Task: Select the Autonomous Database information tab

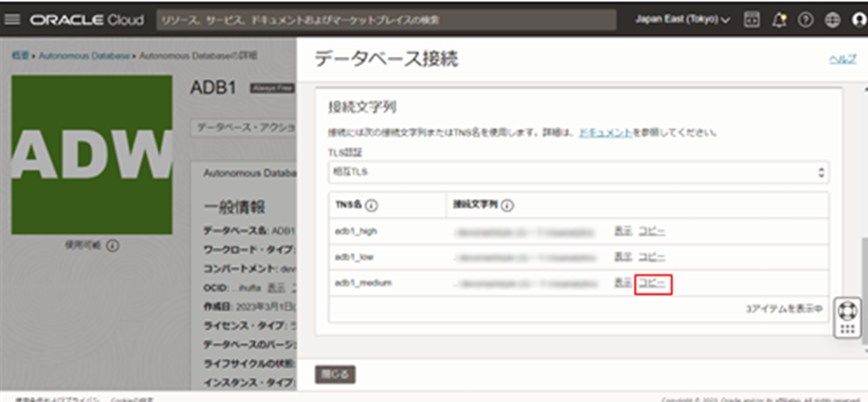Action: point(250,173)
